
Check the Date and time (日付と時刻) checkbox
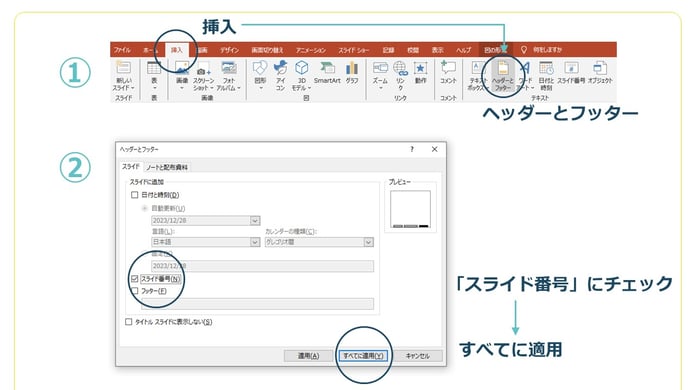point(135,195)
